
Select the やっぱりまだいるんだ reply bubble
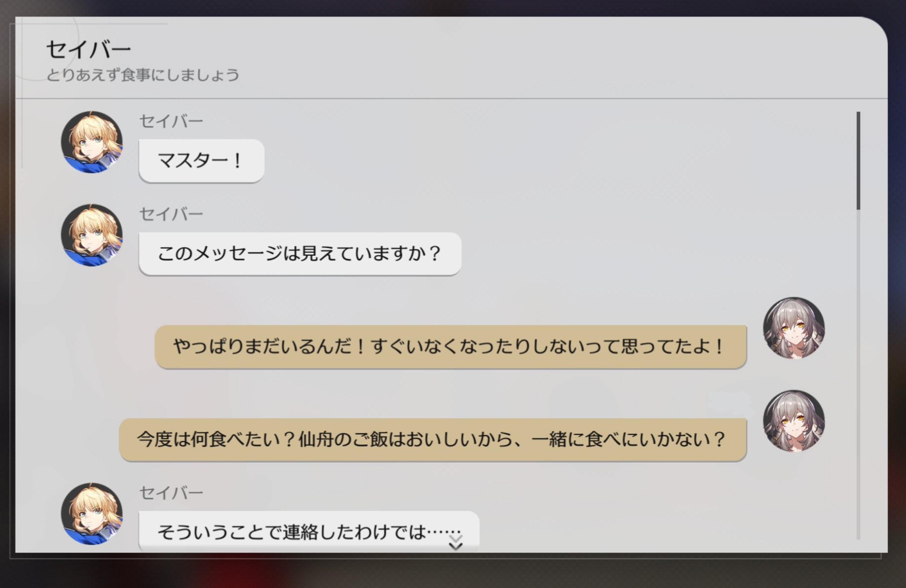pos(451,347)
